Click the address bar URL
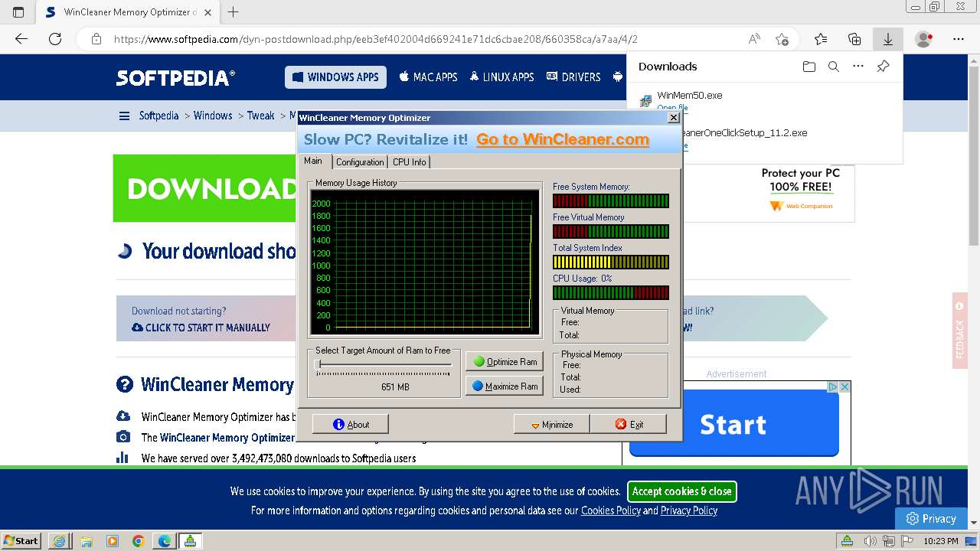The height and width of the screenshot is (551, 980). click(x=375, y=39)
